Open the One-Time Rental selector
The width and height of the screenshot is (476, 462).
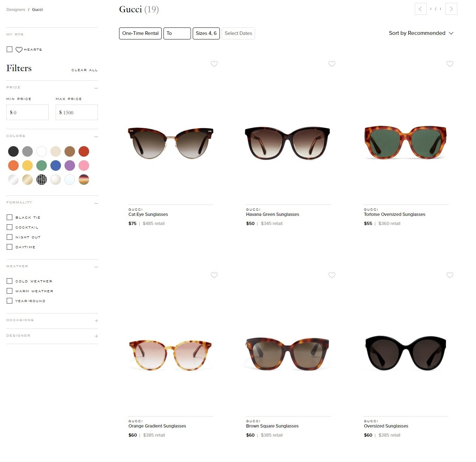140,33
